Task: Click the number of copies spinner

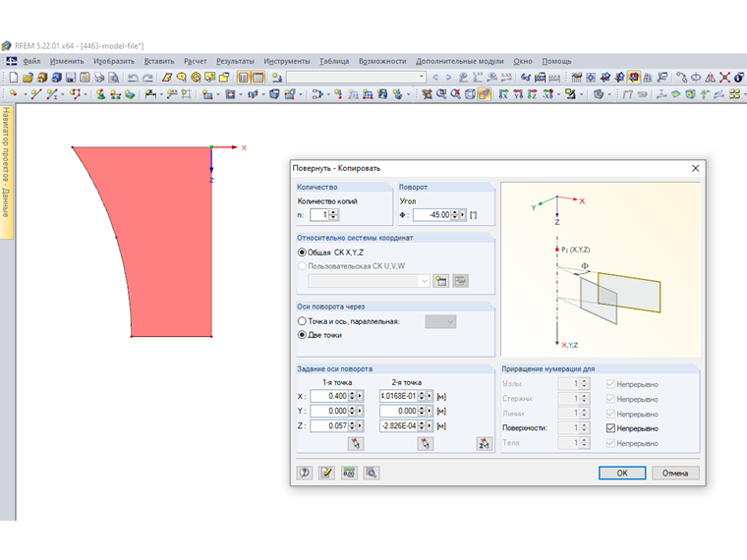Action: tap(333, 215)
